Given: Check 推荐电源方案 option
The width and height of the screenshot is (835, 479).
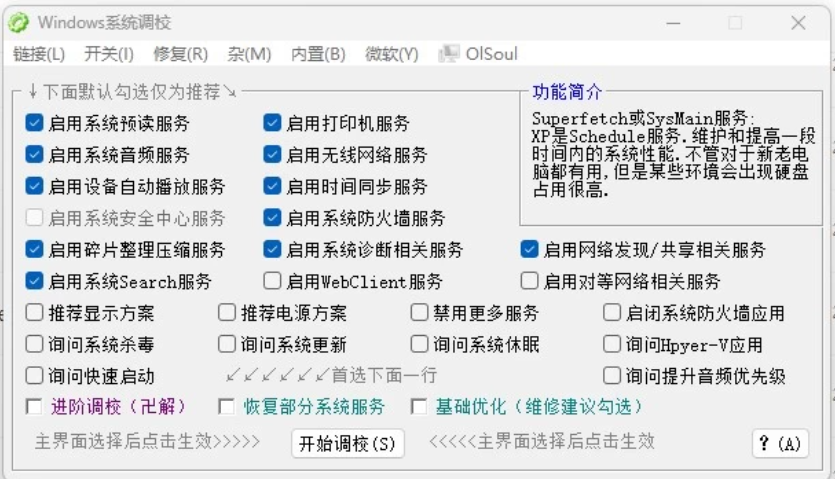Looking at the screenshot, I should pos(227,313).
